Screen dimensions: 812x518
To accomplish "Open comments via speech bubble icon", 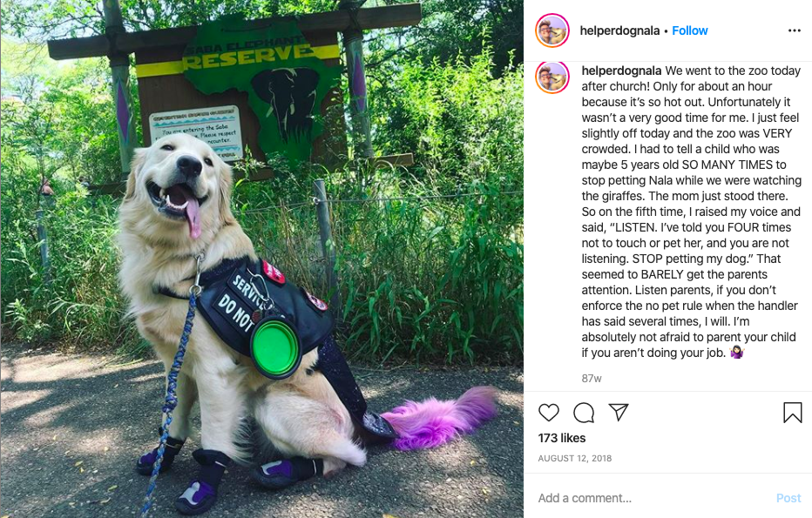I will tap(584, 413).
